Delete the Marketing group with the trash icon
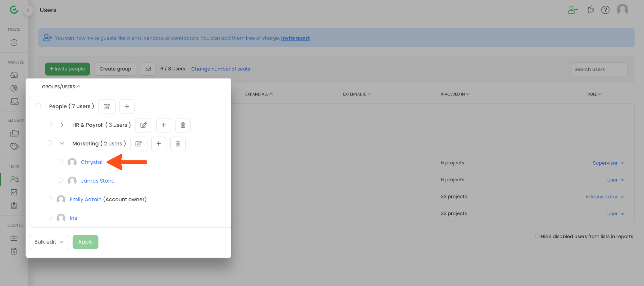This screenshot has height=286, width=644. coord(178,144)
